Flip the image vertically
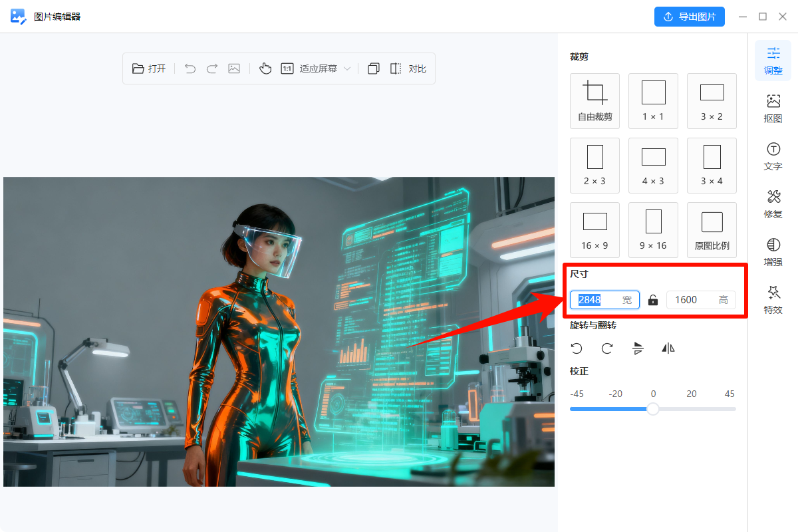 coord(638,348)
